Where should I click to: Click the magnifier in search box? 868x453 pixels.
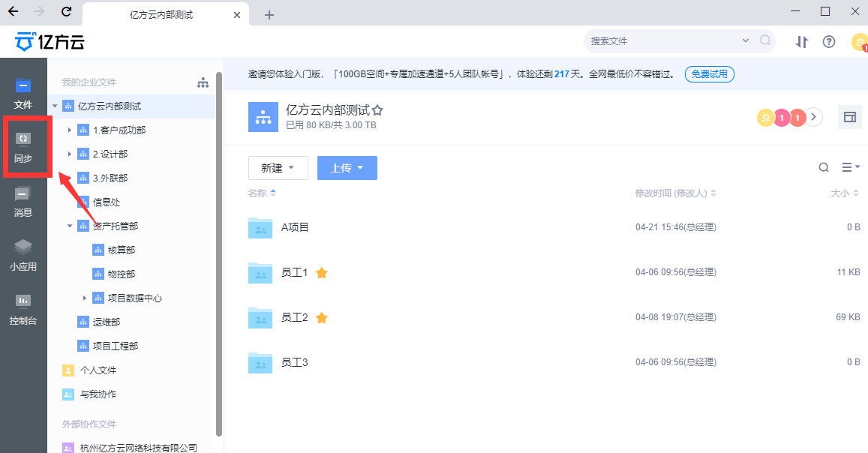pyautogui.click(x=765, y=40)
